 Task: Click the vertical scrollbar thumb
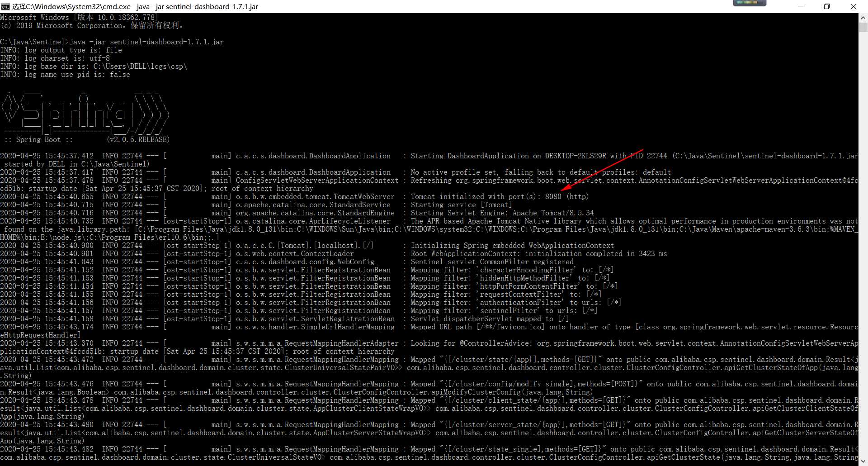pos(863,27)
